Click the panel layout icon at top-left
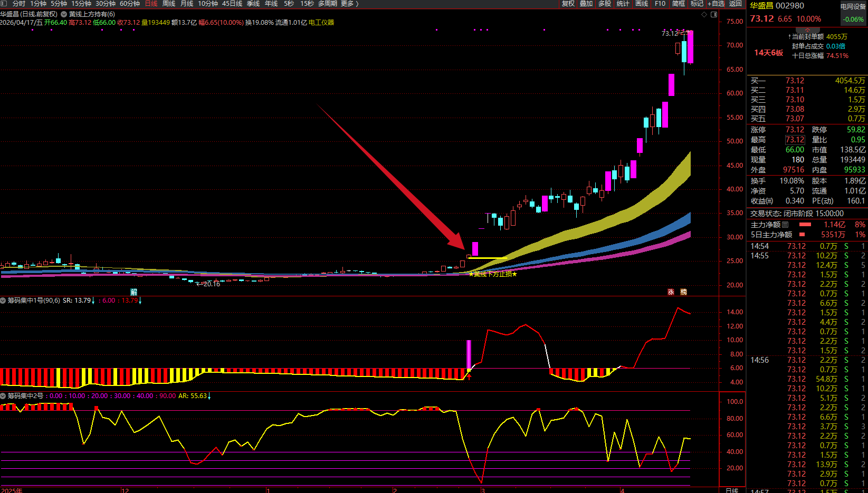Image resolution: width=868 pixels, height=493 pixels. click(x=4, y=4)
